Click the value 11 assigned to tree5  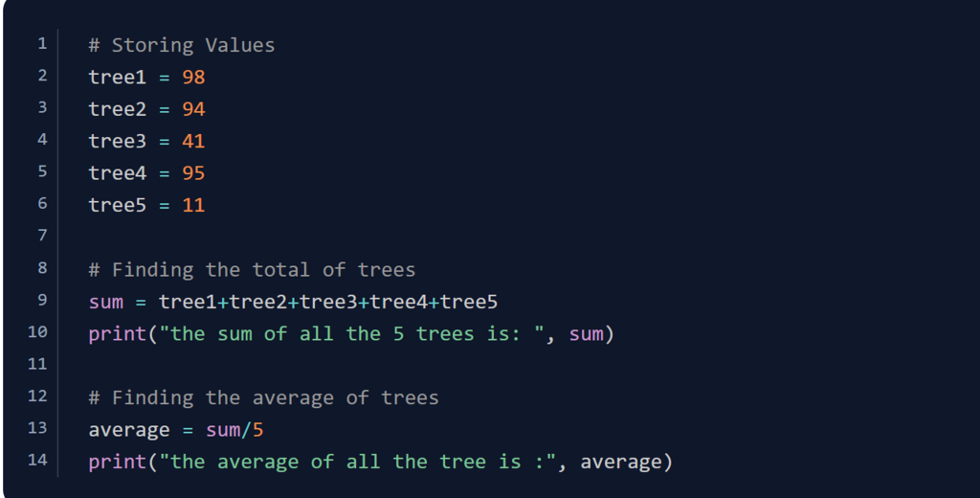193,205
